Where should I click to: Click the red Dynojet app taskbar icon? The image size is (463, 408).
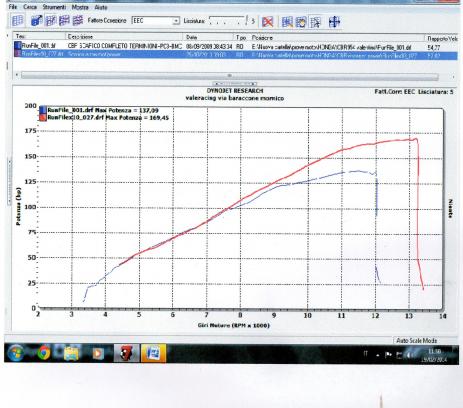pyautogui.click(x=127, y=353)
